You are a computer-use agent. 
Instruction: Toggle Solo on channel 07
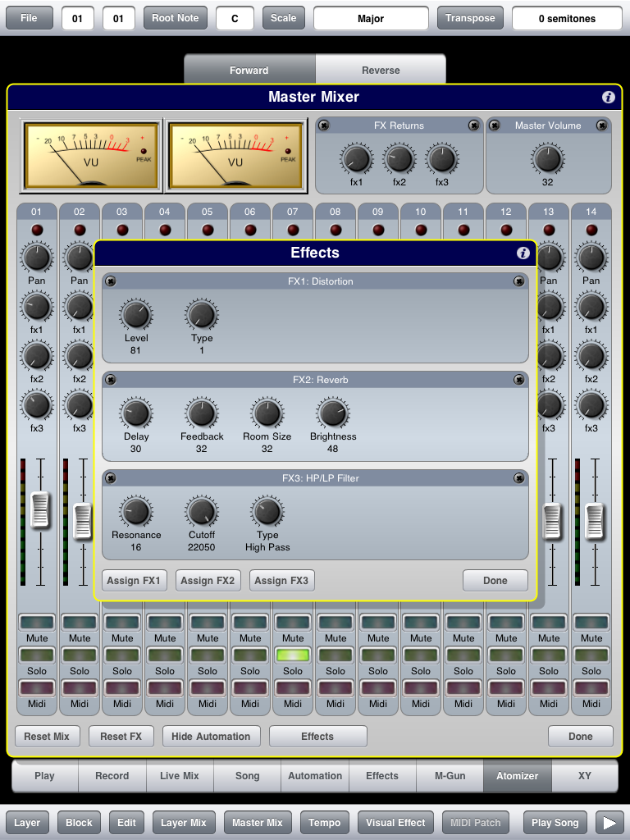(x=293, y=655)
